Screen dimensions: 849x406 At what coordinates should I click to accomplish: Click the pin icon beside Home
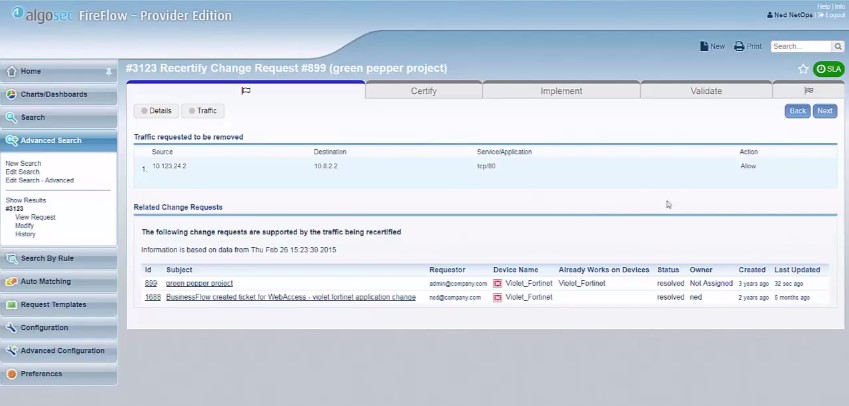[x=108, y=71]
